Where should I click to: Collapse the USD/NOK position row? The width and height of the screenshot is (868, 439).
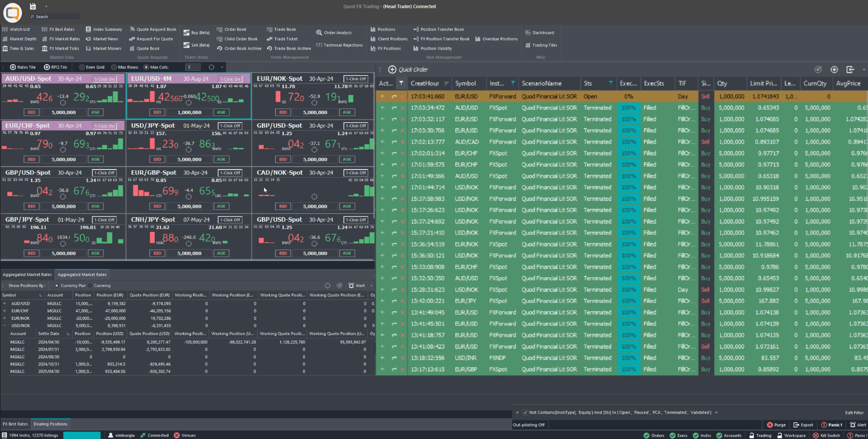(4, 325)
